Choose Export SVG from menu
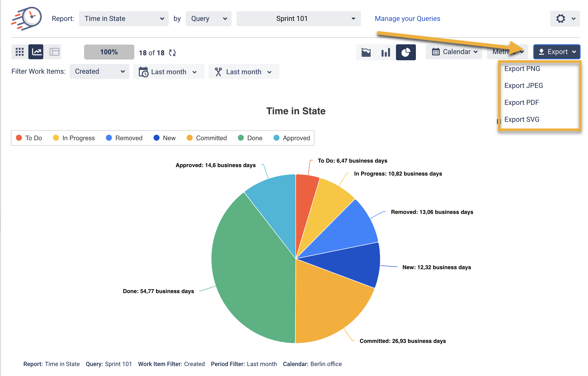This screenshot has width=588, height=376. [522, 119]
